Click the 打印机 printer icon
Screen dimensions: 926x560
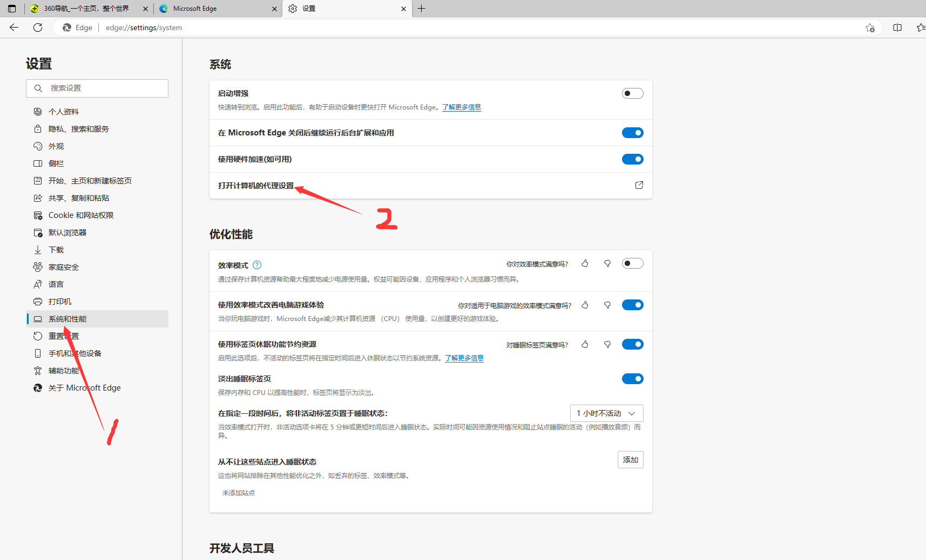click(x=38, y=302)
